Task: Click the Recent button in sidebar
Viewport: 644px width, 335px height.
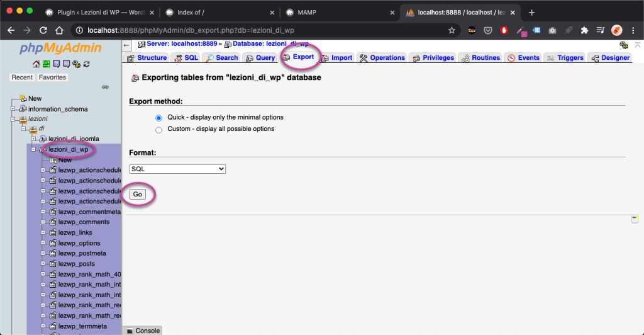Action: coord(22,77)
